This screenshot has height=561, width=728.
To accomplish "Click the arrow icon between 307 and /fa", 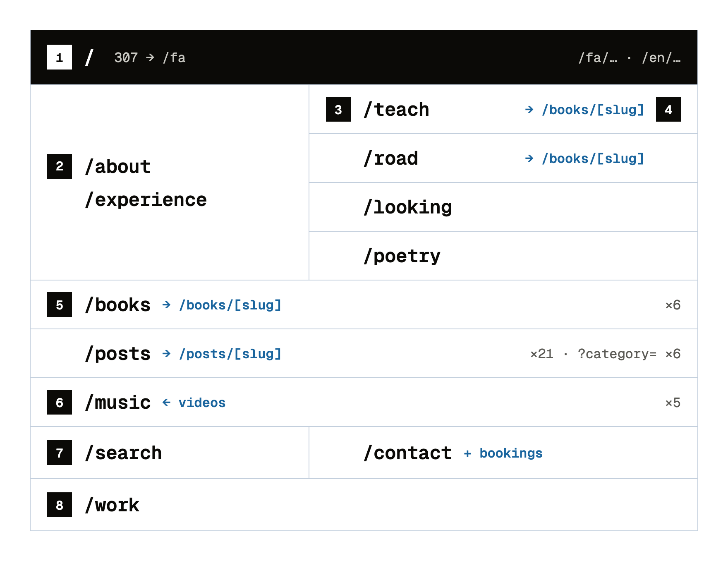I will (x=150, y=58).
